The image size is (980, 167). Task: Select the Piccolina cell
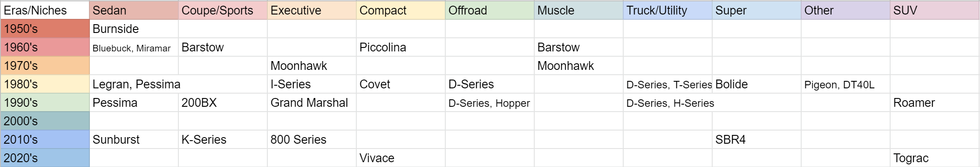(401, 47)
